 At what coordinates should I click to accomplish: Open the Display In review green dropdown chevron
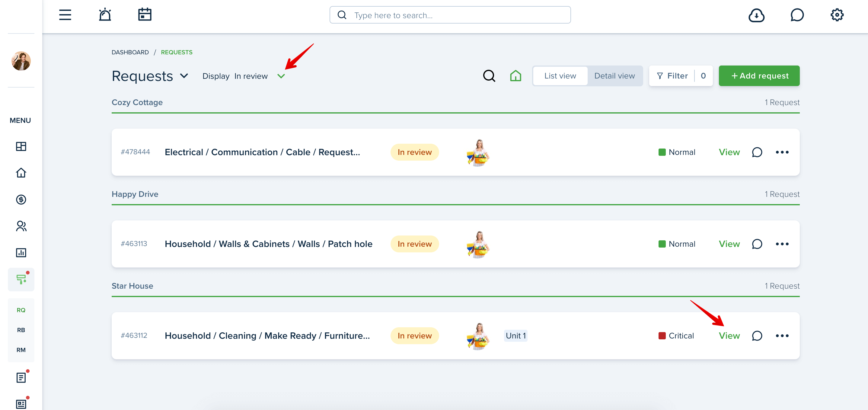point(281,76)
